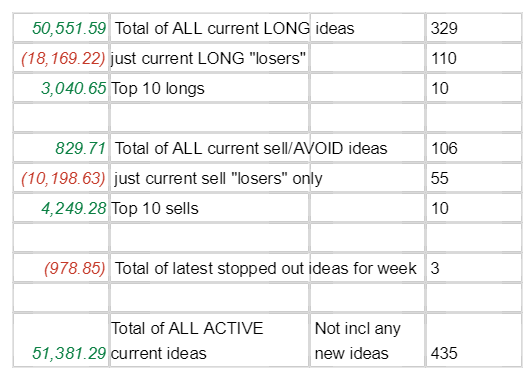Select the 3,040.65 Top 10 longs value

tap(61, 88)
